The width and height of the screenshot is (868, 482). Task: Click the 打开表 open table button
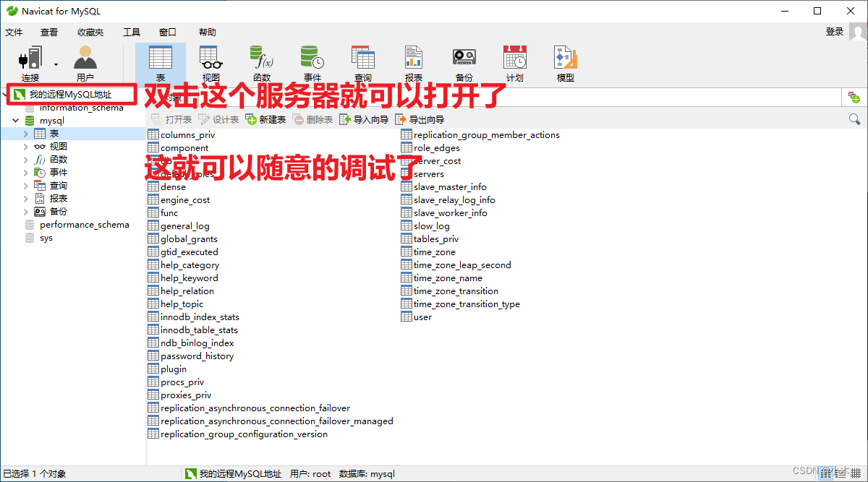pos(171,119)
